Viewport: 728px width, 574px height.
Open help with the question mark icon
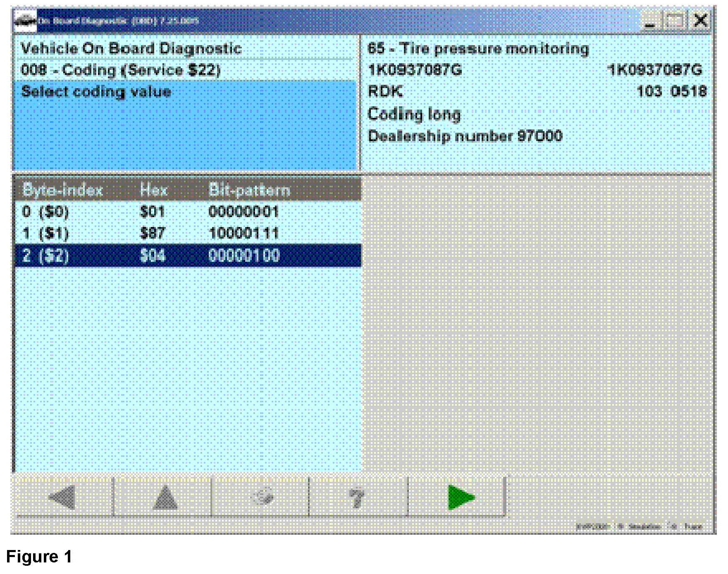click(357, 497)
